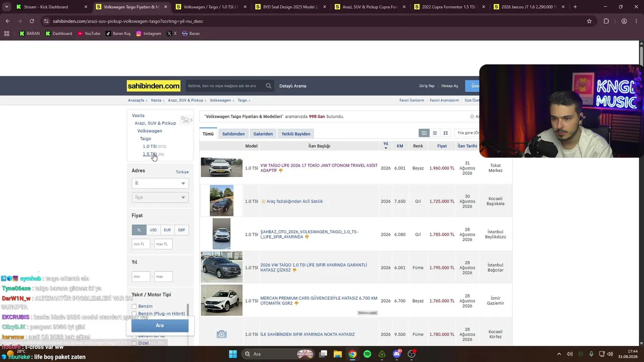This screenshot has width=644, height=362.
Task: Open the white Taigo Life Tokyo listing thumbnail
Action: click(221, 168)
